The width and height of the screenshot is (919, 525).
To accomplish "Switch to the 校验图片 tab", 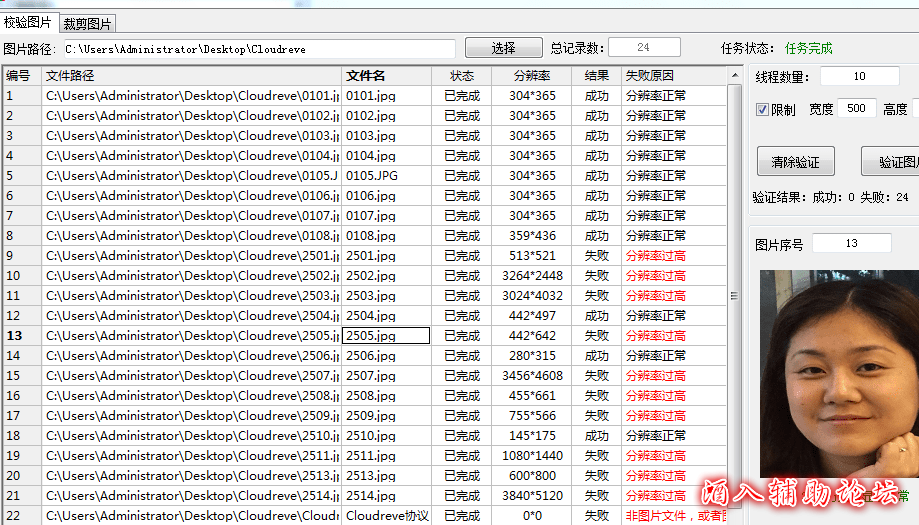I will point(28,22).
